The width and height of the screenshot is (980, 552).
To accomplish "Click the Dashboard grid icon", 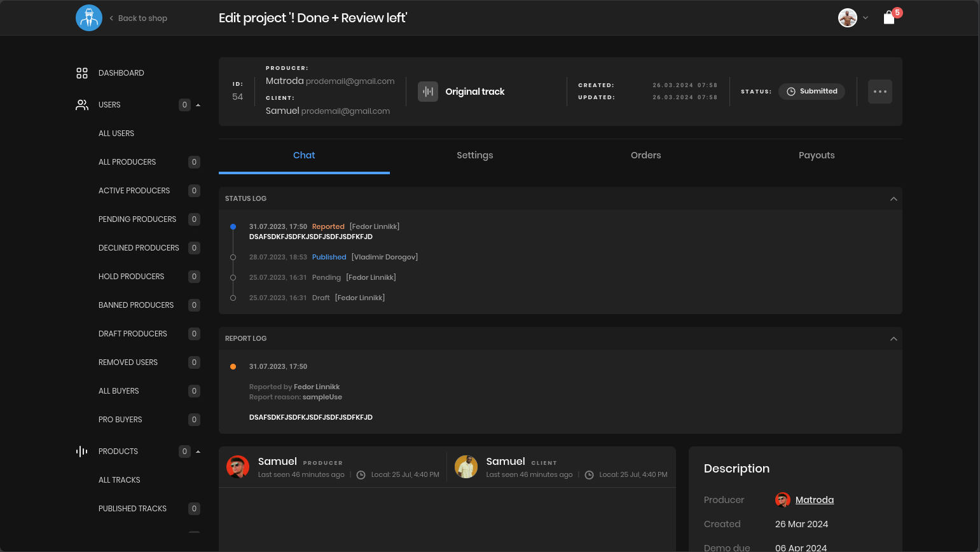I will click(82, 73).
